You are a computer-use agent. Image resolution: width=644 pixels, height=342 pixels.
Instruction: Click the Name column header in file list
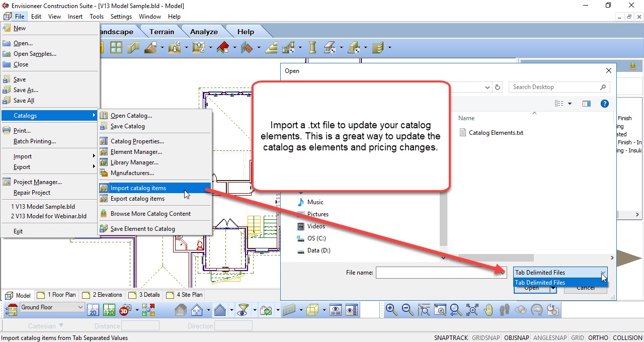466,118
